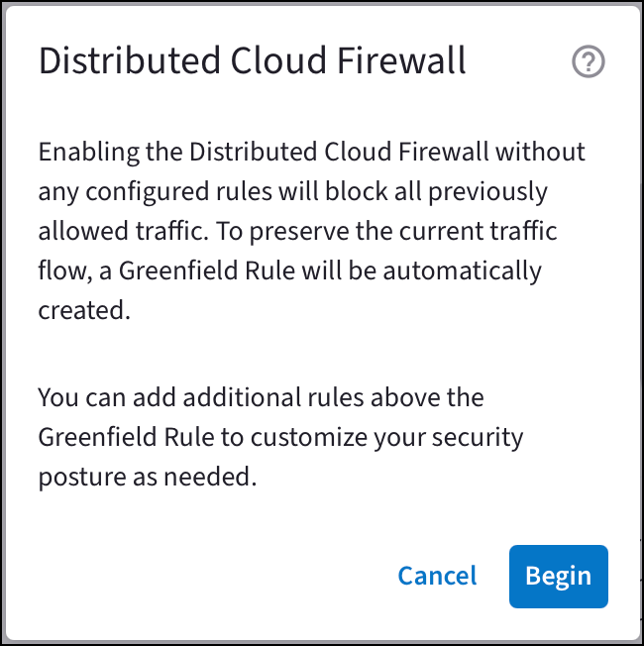Click the word "You" starting second paragraph
The image size is (644, 646).
click(55, 397)
